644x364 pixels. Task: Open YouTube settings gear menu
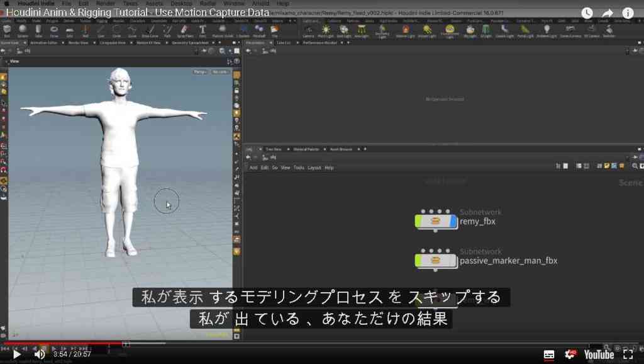[x=570, y=354]
